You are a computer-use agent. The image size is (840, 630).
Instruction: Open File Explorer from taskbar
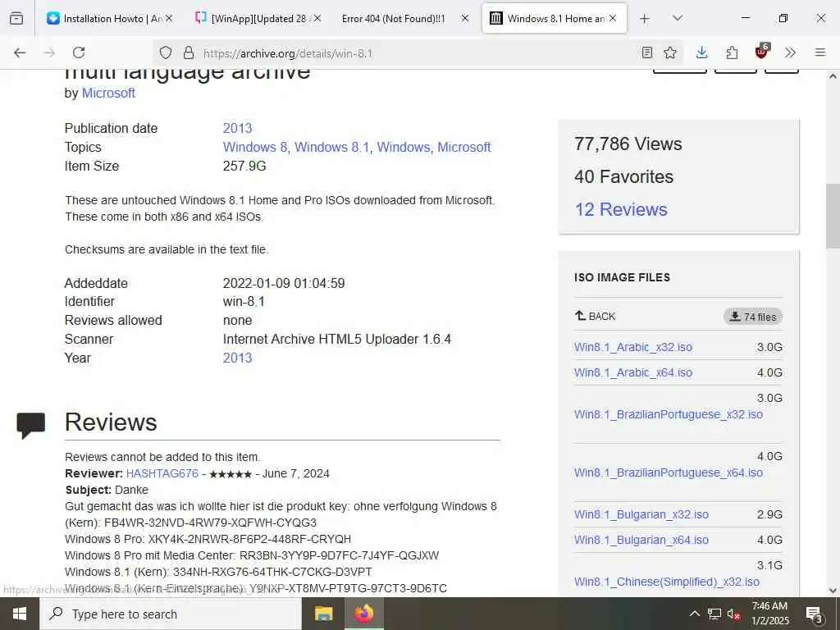(x=323, y=614)
